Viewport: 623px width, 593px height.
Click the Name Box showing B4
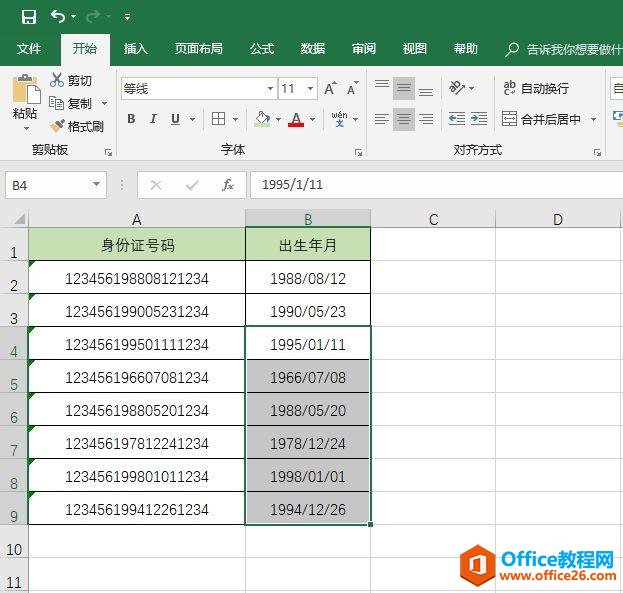pos(56,185)
